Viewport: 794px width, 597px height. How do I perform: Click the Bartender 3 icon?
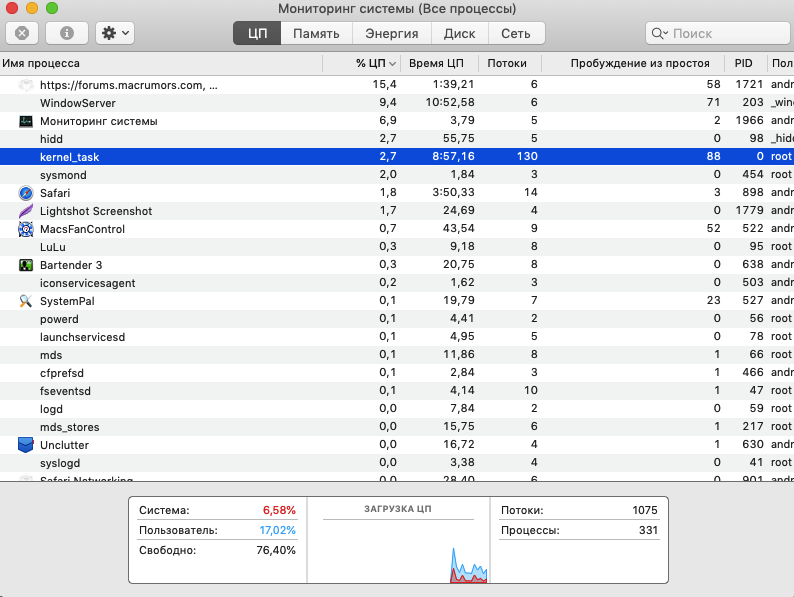point(26,265)
